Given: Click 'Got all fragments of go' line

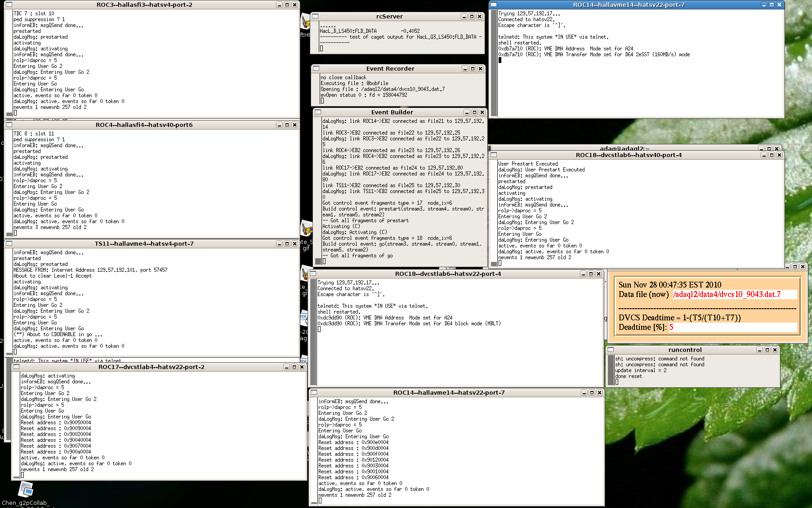Looking at the screenshot, I should (357, 256).
